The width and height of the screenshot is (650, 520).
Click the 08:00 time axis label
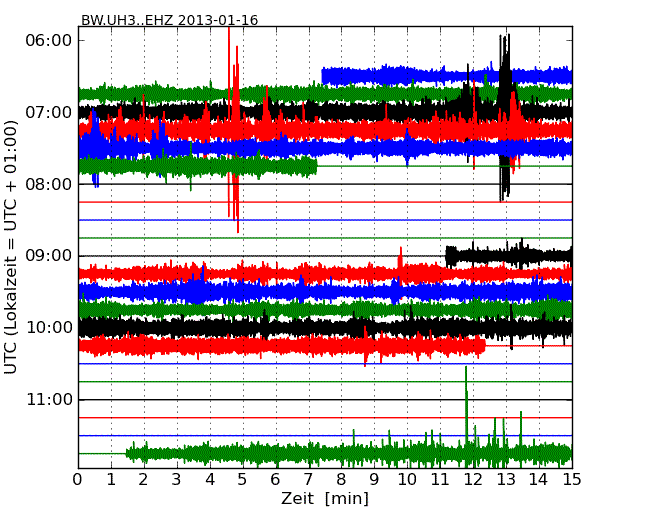pyautogui.click(x=49, y=184)
